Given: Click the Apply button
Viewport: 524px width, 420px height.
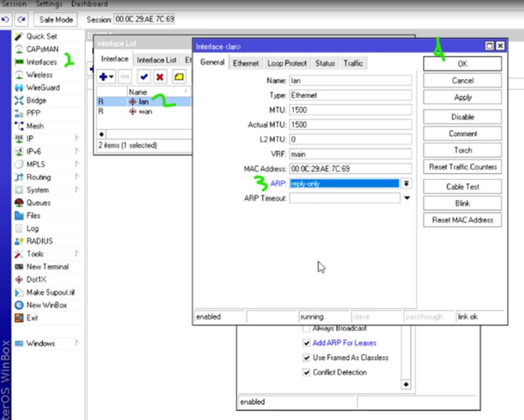Looking at the screenshot, I should [463, 97].
